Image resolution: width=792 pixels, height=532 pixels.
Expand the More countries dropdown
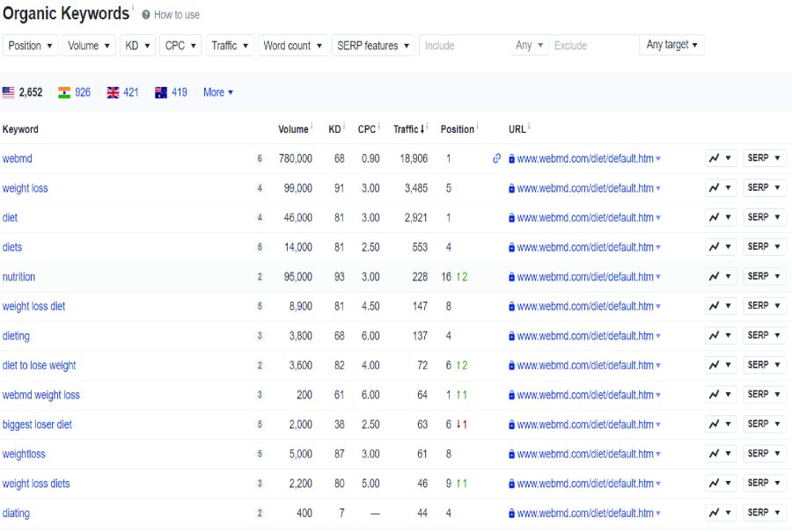pos(217,92)
